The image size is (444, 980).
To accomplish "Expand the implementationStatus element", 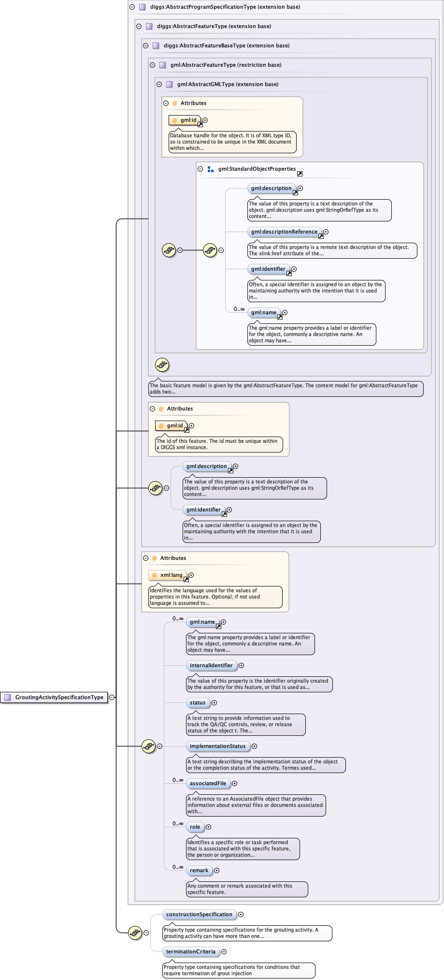I will click(x=254, y=746).
